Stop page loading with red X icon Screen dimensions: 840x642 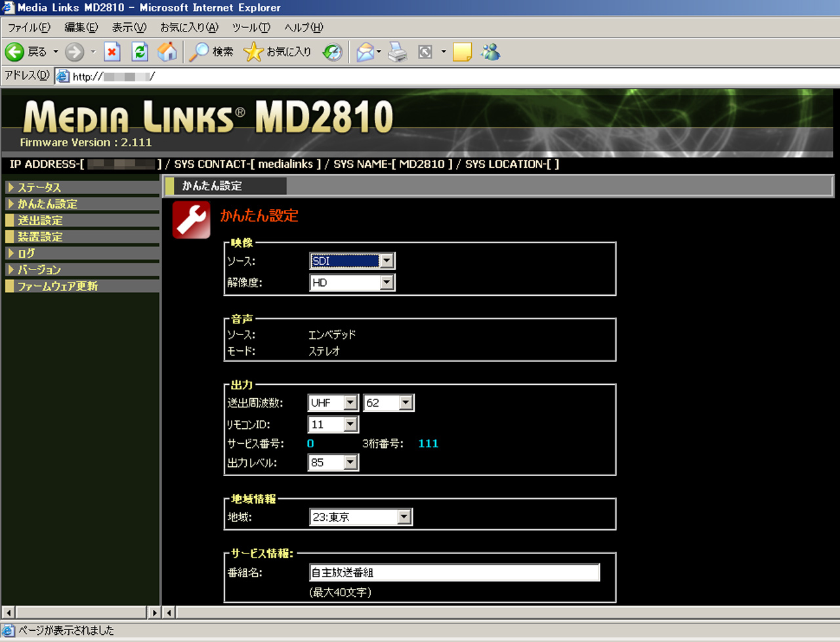pyautogui.click(x=112, y=52)
